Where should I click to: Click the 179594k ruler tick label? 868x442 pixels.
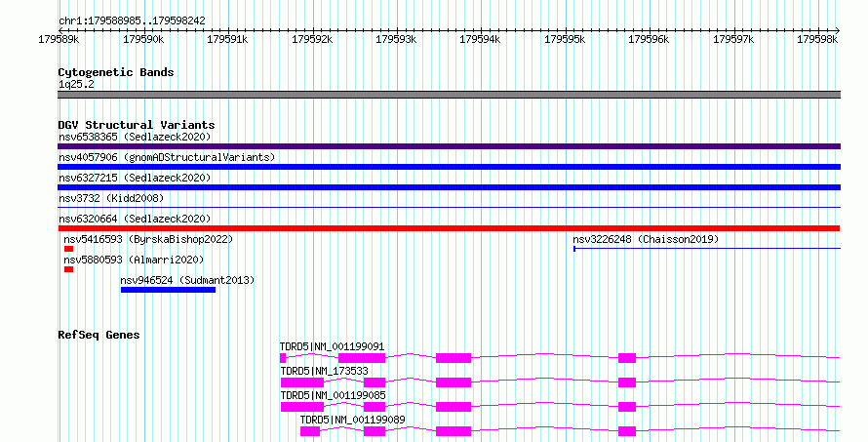481,39
